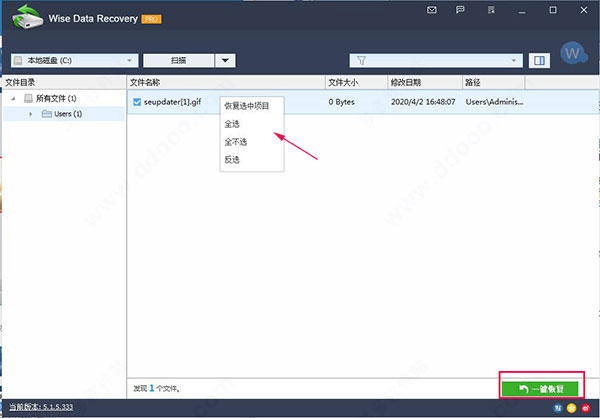This screenshot has width=600, height=418.
Task: Toggle the preview pane layout button
Action: point(539,60)
